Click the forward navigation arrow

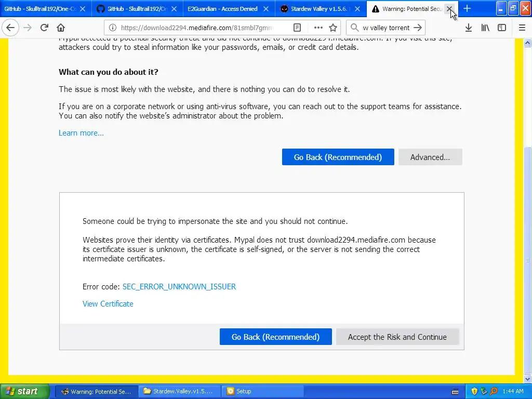click(28, 28)
